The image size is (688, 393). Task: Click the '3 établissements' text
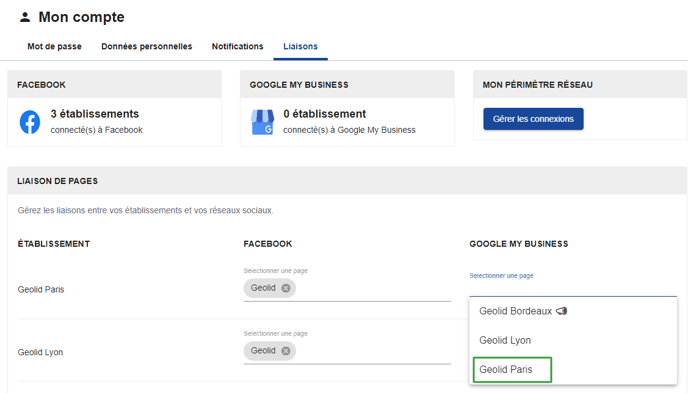point(95,114)
